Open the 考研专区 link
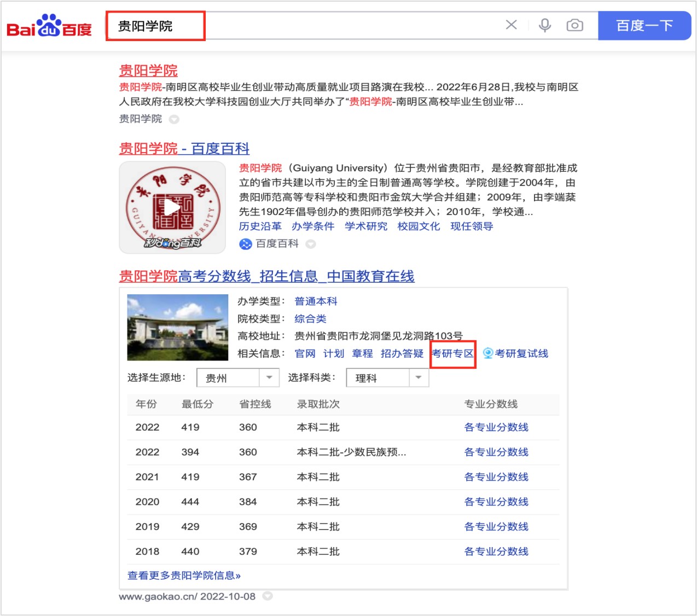The height and width of the screenshot is (616, 697). click(453, 353)
